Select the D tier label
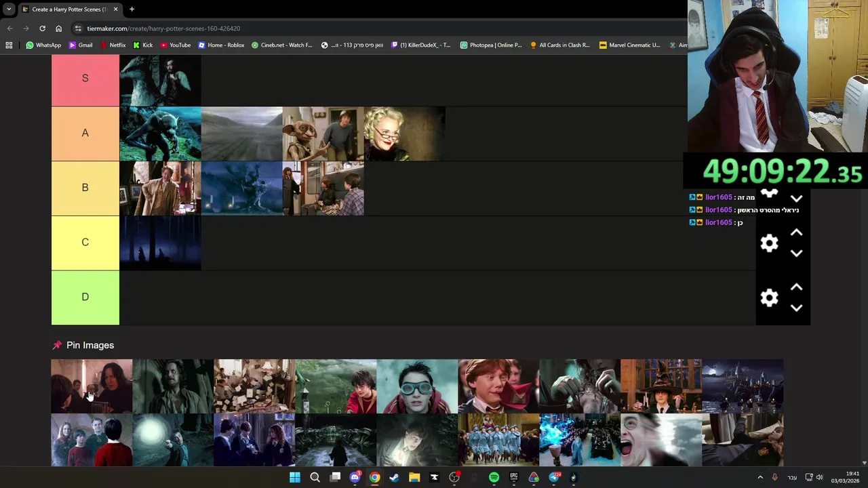Viewport: 868px width, 488px height. 85,297
